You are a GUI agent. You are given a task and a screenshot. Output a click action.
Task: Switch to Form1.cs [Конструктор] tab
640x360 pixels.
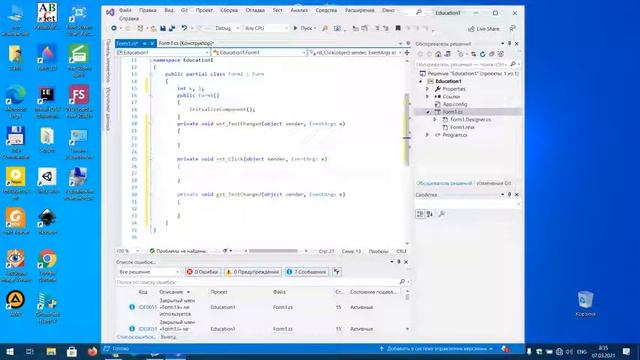(x=186, y=43)
